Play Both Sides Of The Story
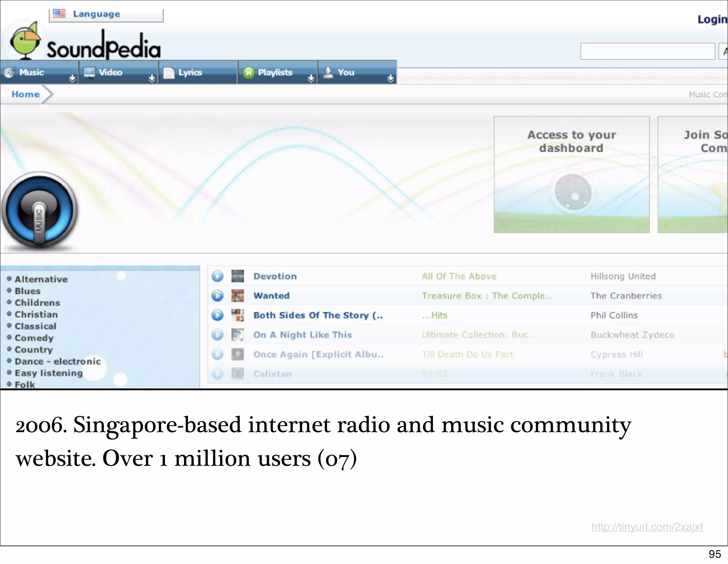 point(218,315)
